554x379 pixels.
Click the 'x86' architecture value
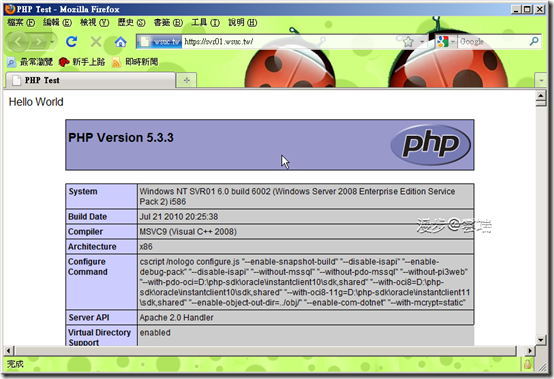[x=146, y=247]
